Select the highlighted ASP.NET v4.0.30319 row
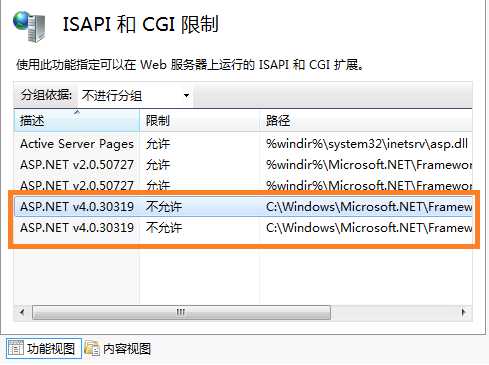Screen dimensions: 489x365 243,207
